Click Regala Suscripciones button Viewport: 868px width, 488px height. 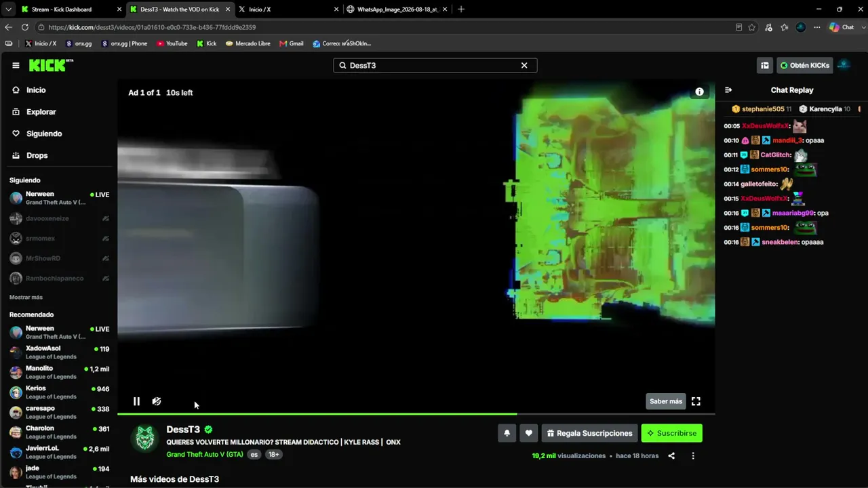[x=589, y=433]
